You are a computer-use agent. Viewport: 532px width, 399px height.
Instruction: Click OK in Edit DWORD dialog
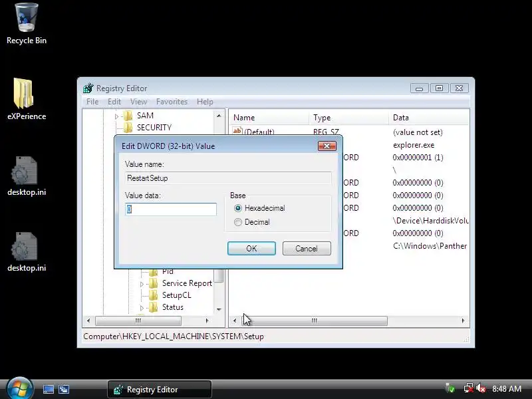pyautogui.click(x=251, y=248)
